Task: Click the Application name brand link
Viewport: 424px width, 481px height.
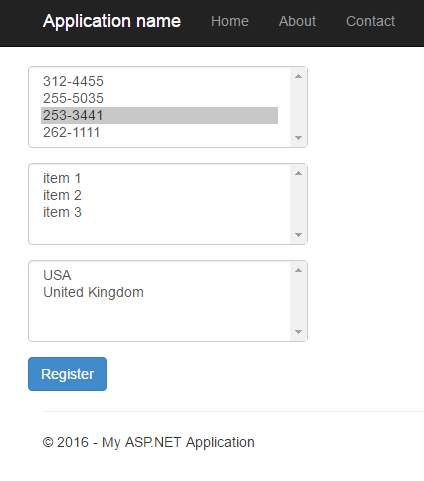Action: click(112, 21)
